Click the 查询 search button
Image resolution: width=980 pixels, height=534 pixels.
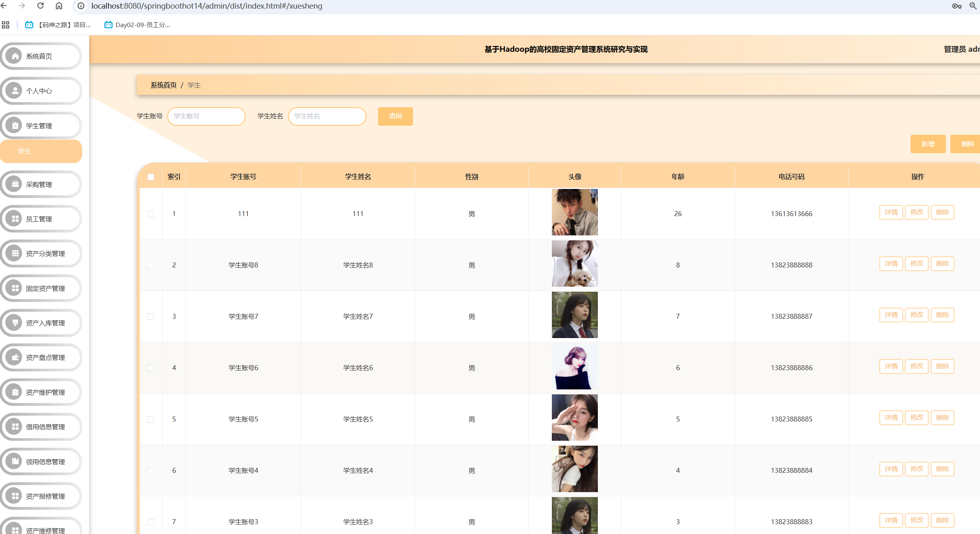(x=395, y=116)
